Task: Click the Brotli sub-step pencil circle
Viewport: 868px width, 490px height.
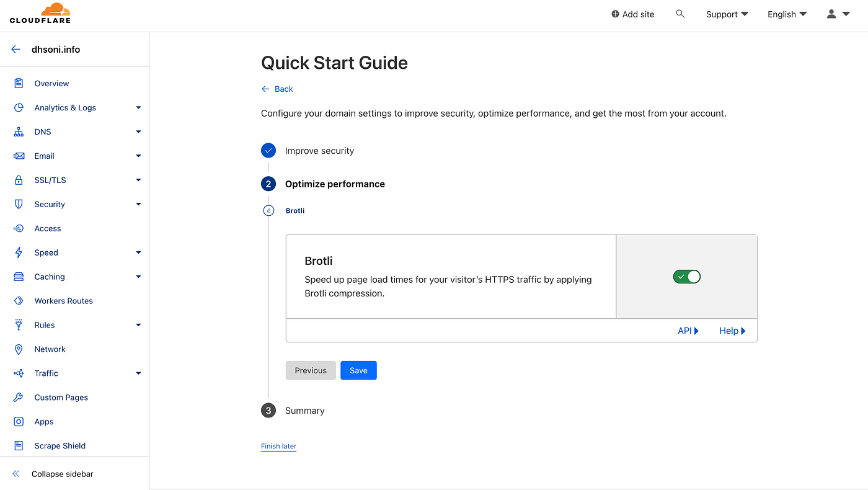Action: 268,210
